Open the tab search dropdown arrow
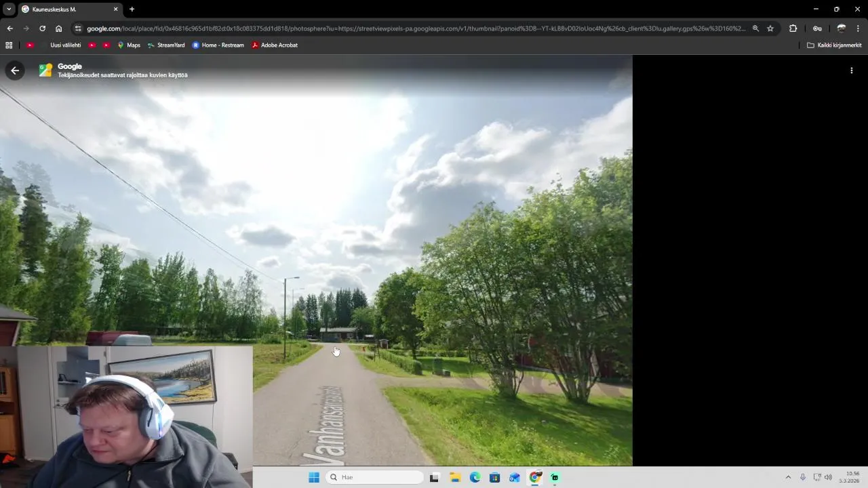 (9, 9)
